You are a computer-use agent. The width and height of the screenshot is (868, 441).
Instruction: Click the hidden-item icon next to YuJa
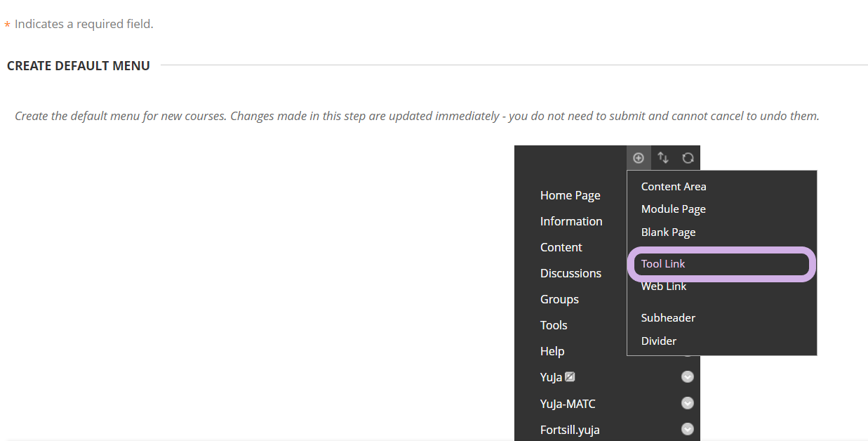click(x=570, y=377)
